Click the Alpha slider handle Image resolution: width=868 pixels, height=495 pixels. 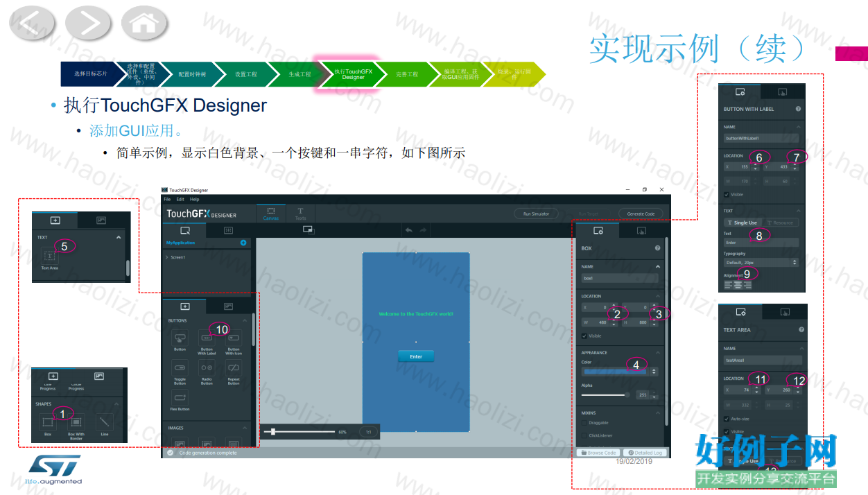click(x=628, y=394)
